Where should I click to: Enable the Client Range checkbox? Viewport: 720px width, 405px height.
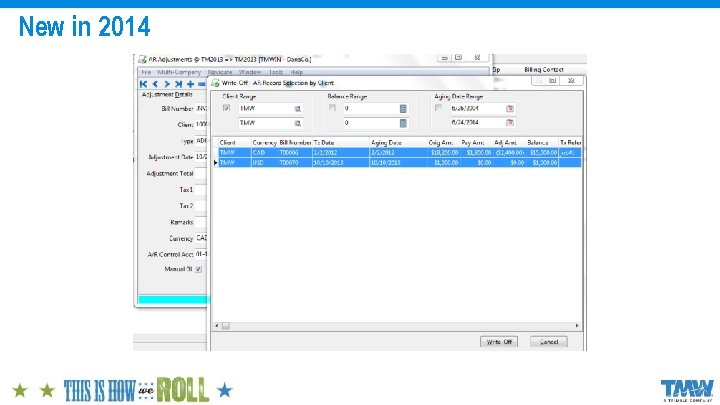(226, 108)
